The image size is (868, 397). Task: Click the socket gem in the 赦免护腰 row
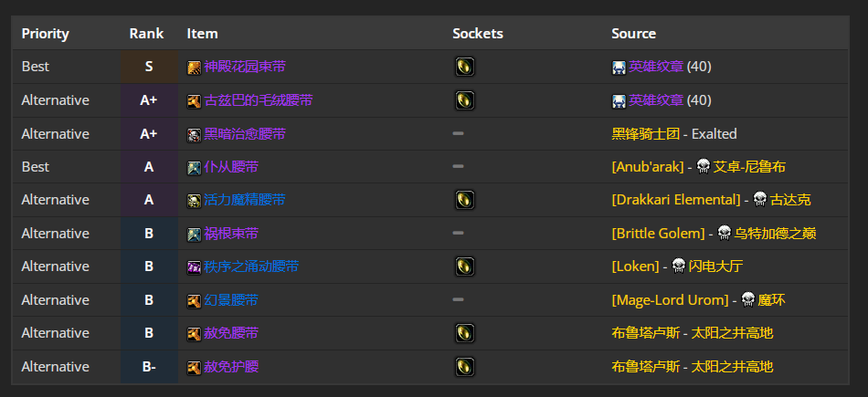pyautogui.click(x=464, y=367)
